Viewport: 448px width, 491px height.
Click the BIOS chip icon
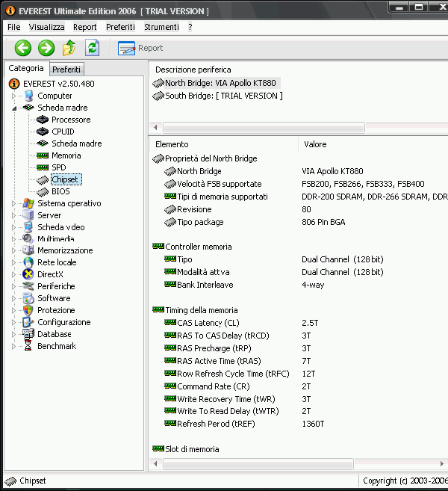(43, 191)
